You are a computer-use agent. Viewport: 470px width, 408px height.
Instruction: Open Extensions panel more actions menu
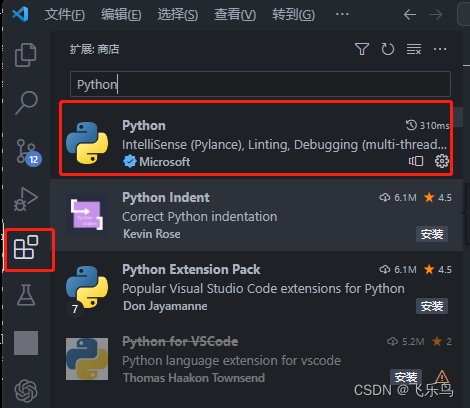[440, 49]
